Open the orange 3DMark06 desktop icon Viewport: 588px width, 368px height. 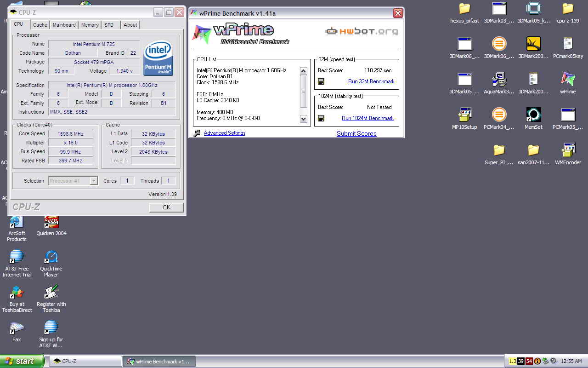[499, 48]
